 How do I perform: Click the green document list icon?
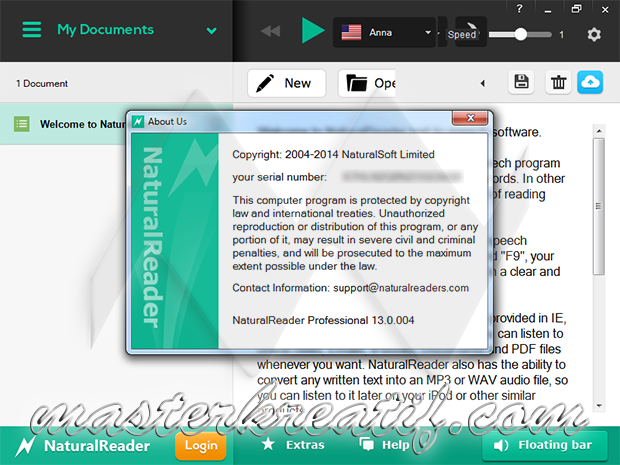point(22,124)
